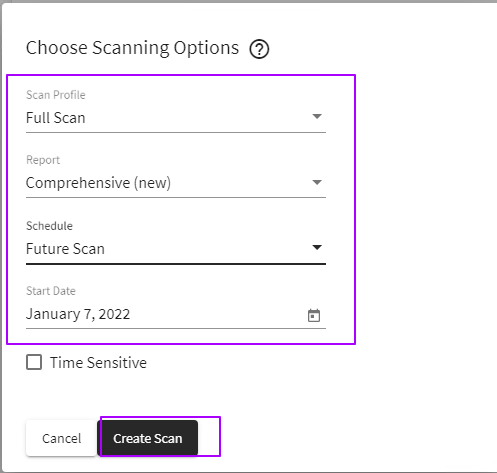Click the Create Scan button
The image size is (497, 473).
(148, 438)
